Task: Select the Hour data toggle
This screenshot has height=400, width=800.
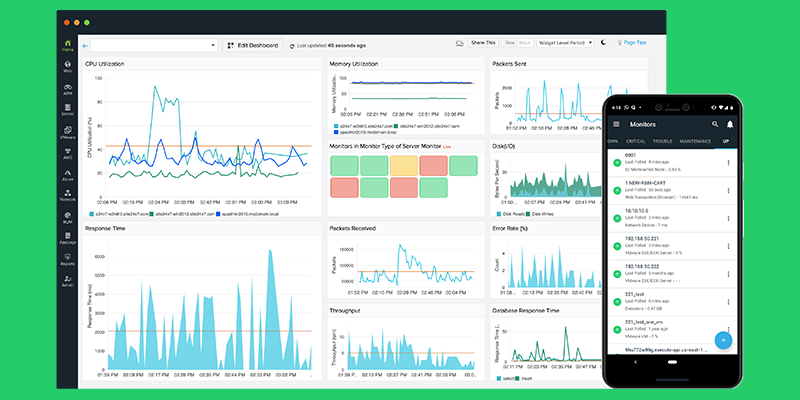Action: click(x=524, y=43)
